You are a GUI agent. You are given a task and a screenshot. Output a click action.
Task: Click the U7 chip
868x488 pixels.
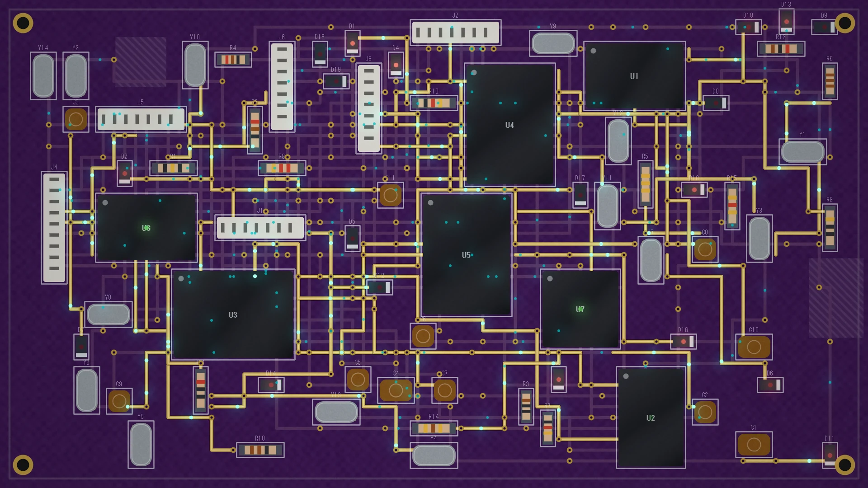(x=580, y=309)
